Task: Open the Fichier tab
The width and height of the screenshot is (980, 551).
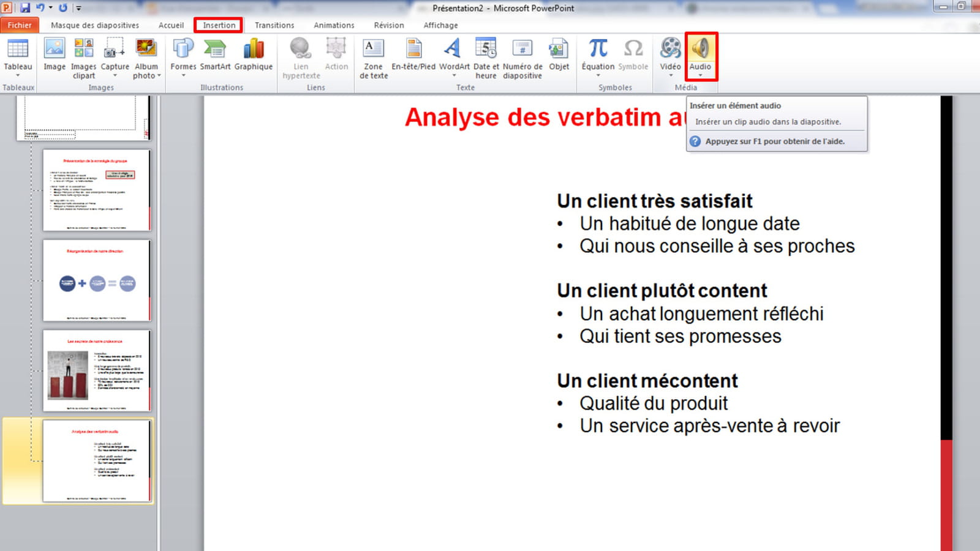Action: tap(20, 25)
